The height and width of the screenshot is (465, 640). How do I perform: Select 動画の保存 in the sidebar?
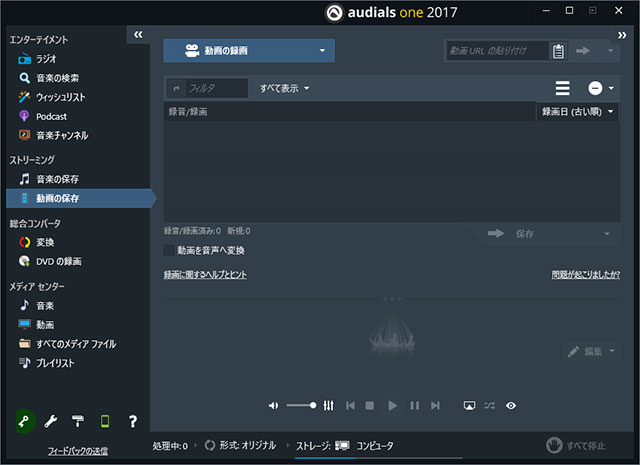click(80, 198)
